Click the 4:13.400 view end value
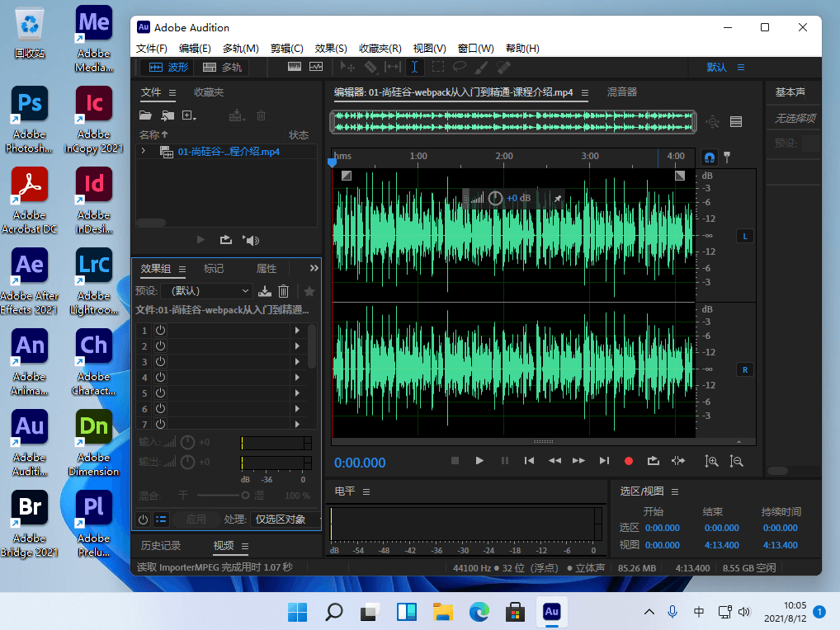Screen dimensions: 840x630 pos(722,545)
